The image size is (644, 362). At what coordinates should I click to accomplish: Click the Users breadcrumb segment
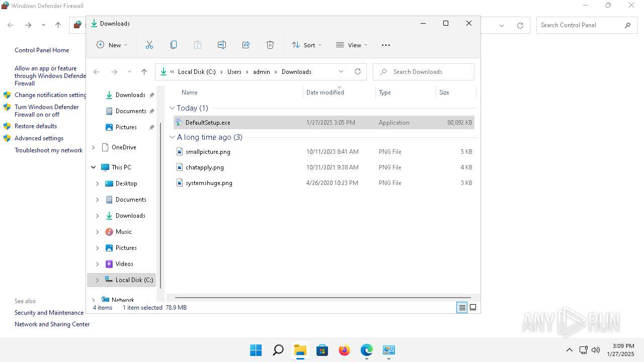234,72
